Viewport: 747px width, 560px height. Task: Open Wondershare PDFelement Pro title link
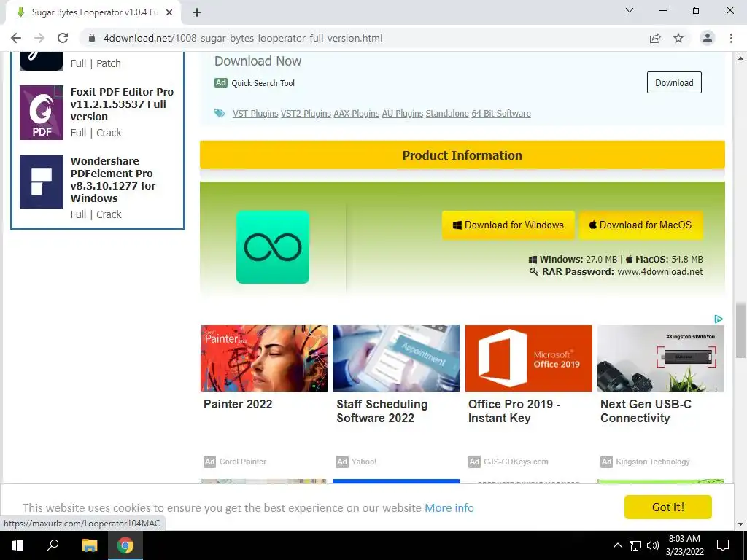pos(113,179)
